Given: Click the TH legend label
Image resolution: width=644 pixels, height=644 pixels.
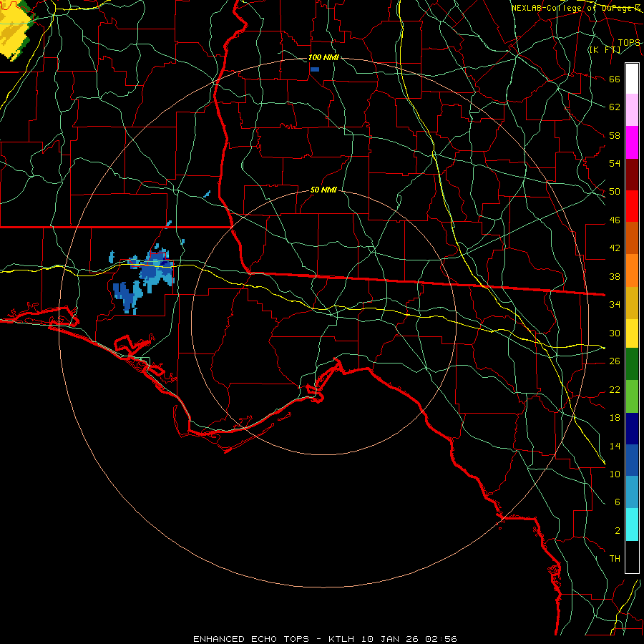Looking at the screenshot, I should tap(615, 559).
